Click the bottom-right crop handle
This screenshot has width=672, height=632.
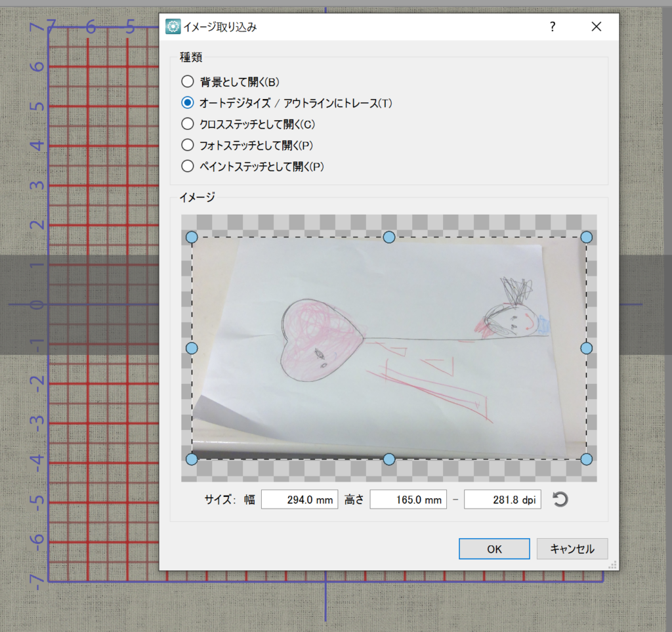[586, 459]
